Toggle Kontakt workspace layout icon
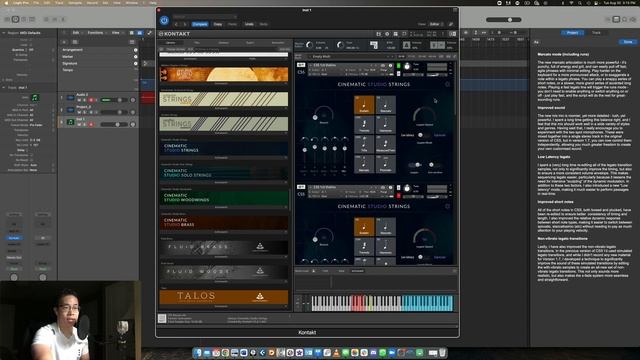The width and height of the screenshot is (640, 360). point(396,34)
